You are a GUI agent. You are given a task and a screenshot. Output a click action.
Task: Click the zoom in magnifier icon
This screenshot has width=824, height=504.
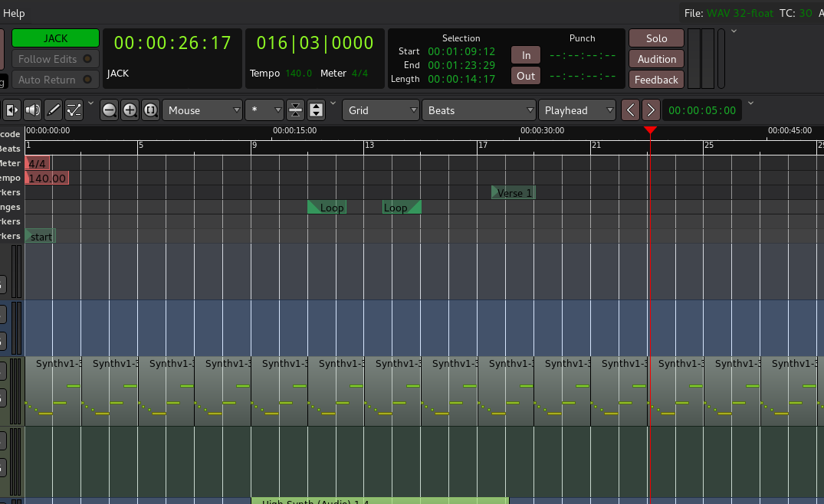[130, 110]
